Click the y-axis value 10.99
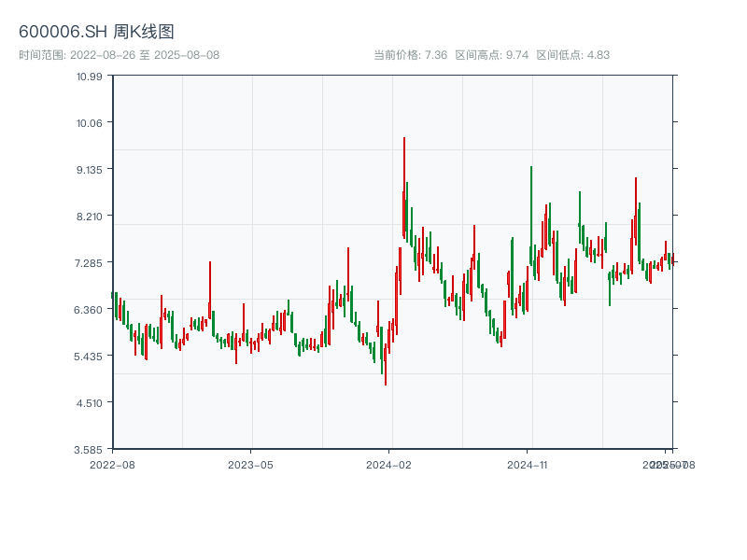 (x=89, y=77)
